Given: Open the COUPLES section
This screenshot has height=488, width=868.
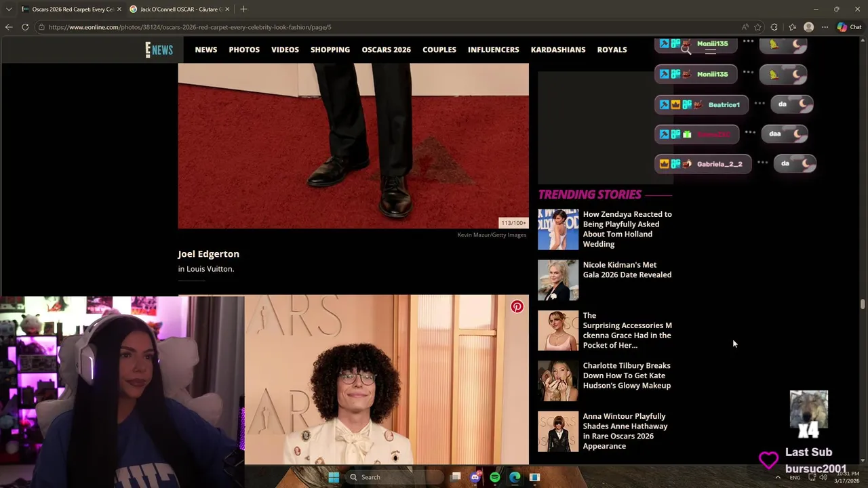Looking at the screenshot, I should (x=439, y=49).
